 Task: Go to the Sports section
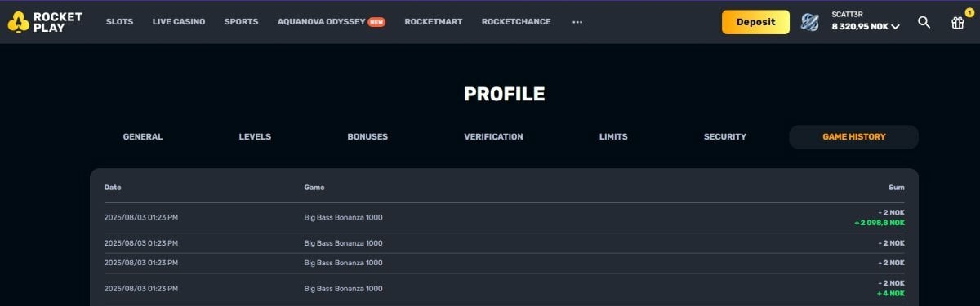point(241,22)
